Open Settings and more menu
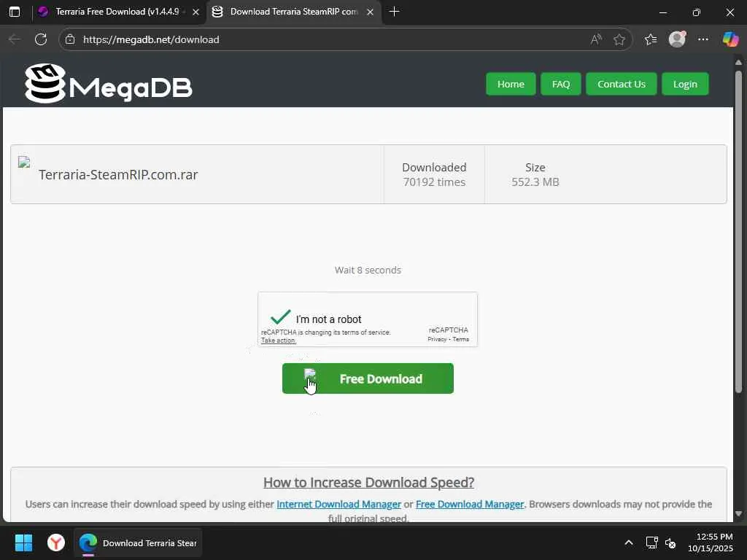Screen dimensions: 747x560 (703, 39)
